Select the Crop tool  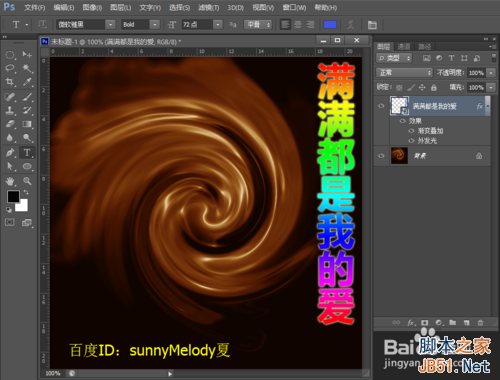pyautogui.click(x=10, y=82)
